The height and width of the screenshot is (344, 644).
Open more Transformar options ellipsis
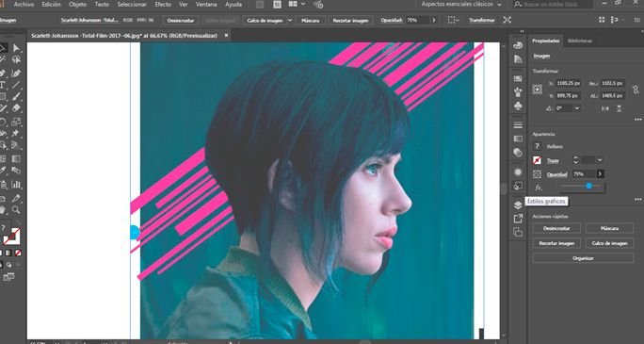[x=637, y=120]
